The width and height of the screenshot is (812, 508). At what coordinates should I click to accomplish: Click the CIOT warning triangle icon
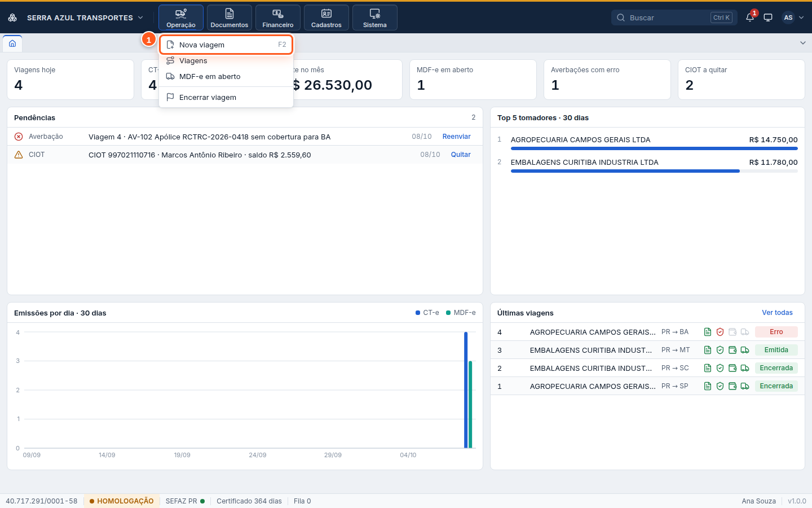pyautogui.click(x=19, y=155)
